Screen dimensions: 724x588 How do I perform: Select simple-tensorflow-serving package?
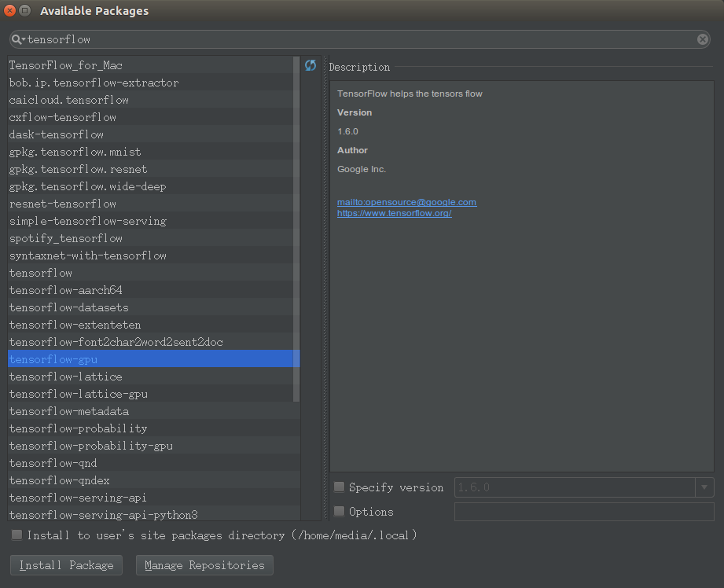click(x=150, y=221)
